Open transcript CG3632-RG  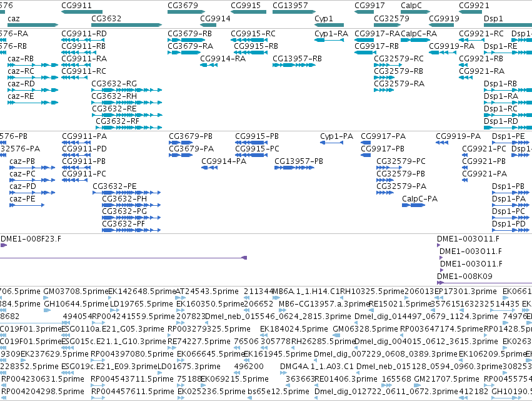114,84
